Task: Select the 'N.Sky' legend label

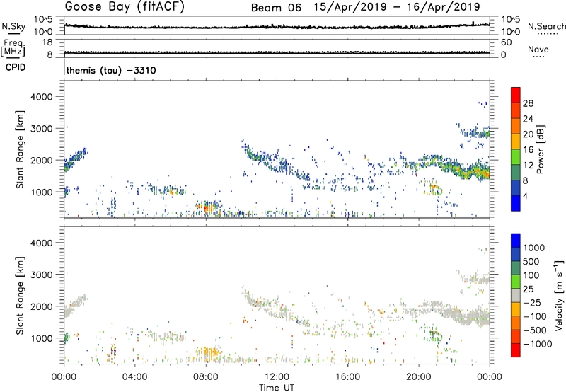Action: [x=13, y=26]
